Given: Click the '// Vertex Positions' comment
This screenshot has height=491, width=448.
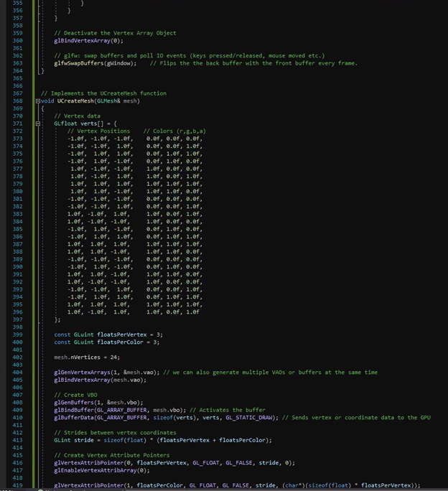Looking at the screenshot, I should (98, 131).
